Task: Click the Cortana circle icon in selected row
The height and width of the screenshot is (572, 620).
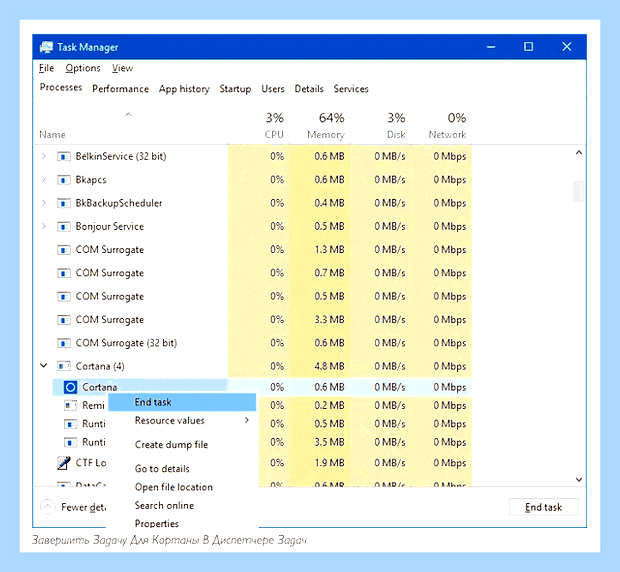Action: (x=70, y=387)
